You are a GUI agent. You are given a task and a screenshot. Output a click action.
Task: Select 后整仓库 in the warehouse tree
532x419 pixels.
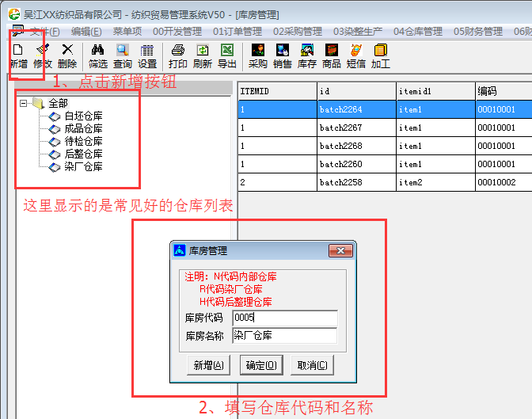click(x=83, y=154)
